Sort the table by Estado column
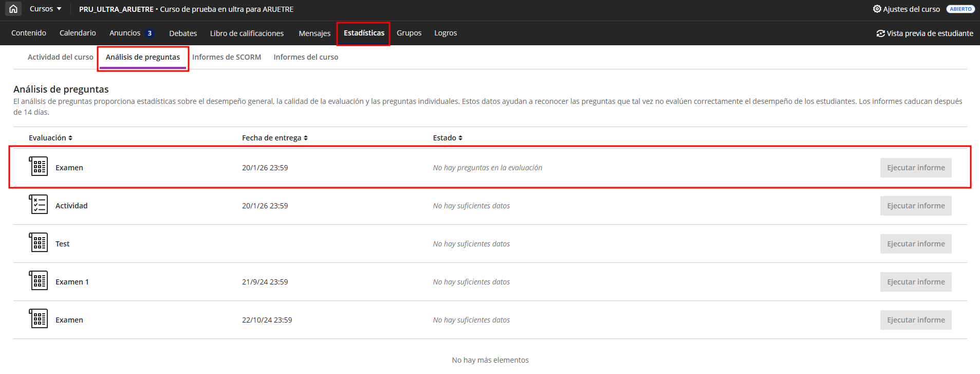Viewport: 980px width, 374px height. click(447, 138)
